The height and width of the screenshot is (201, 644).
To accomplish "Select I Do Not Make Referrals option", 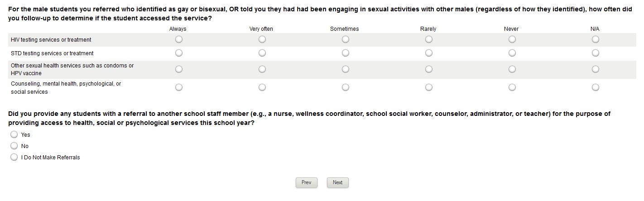I will 14,158.
